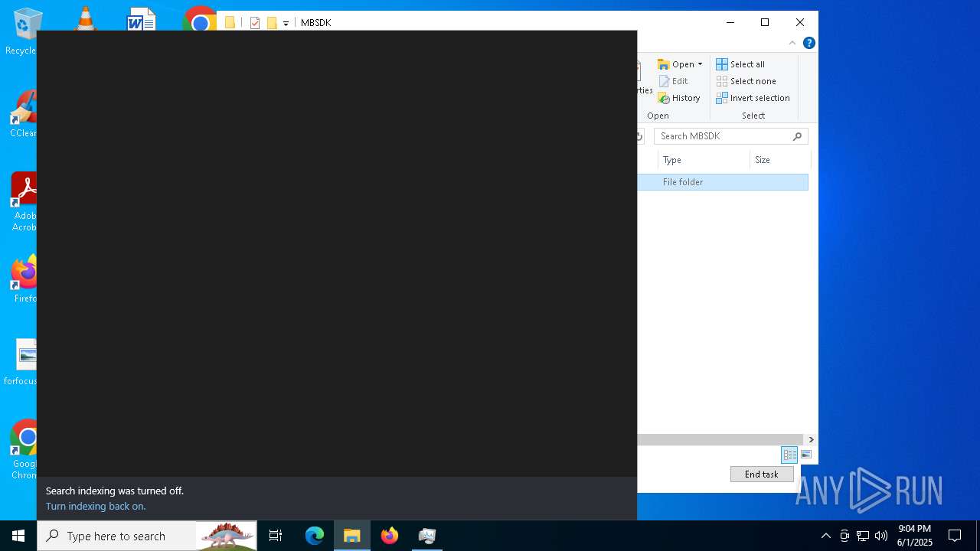Open Task View on the taskbar
Screen dimensions: 980x551
[276, 536]
